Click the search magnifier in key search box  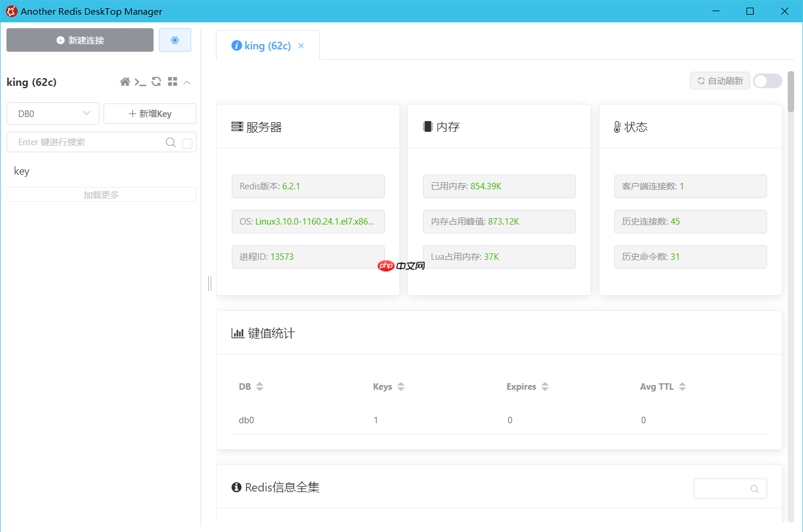tap(170, 142)
